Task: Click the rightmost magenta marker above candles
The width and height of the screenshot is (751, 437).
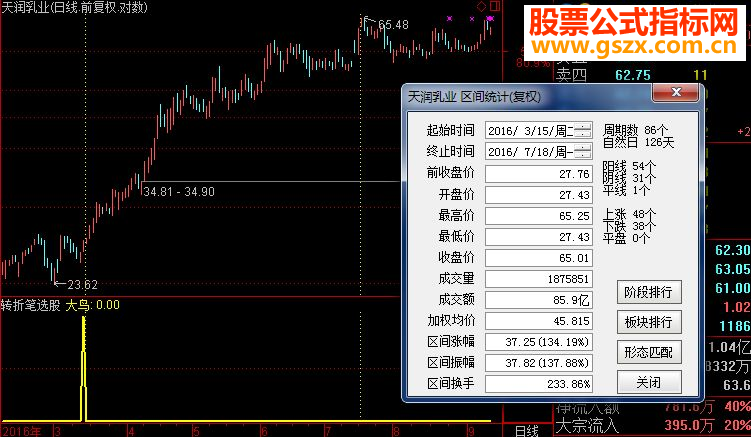Action: (x=489, y=19)
